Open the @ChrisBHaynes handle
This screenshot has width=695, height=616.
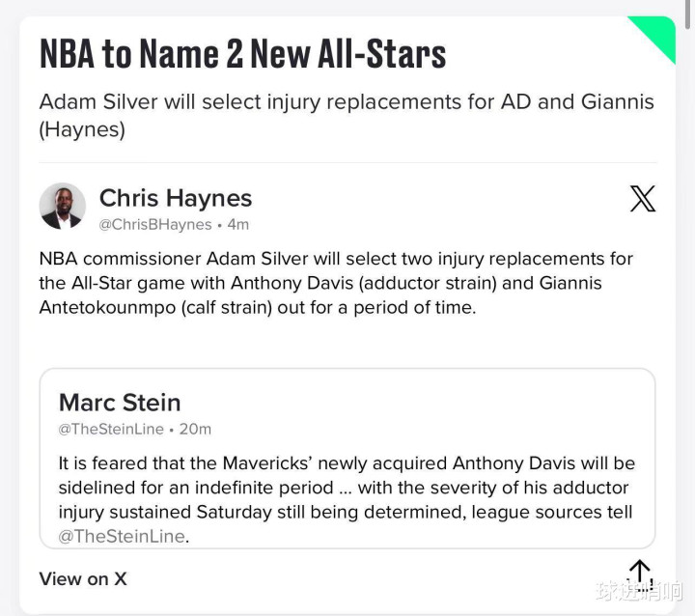(x=155, y=224)
